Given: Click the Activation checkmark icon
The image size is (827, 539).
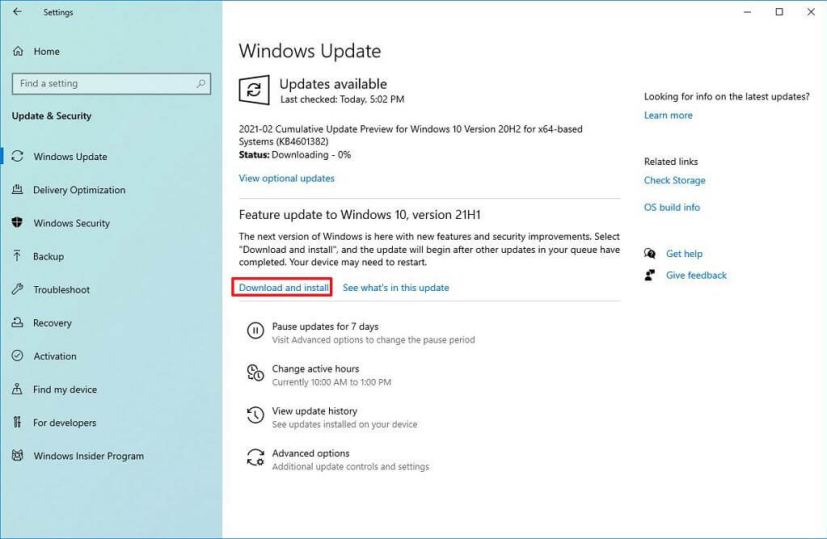Looking at the screenshot, I should (x=17, y=355).
